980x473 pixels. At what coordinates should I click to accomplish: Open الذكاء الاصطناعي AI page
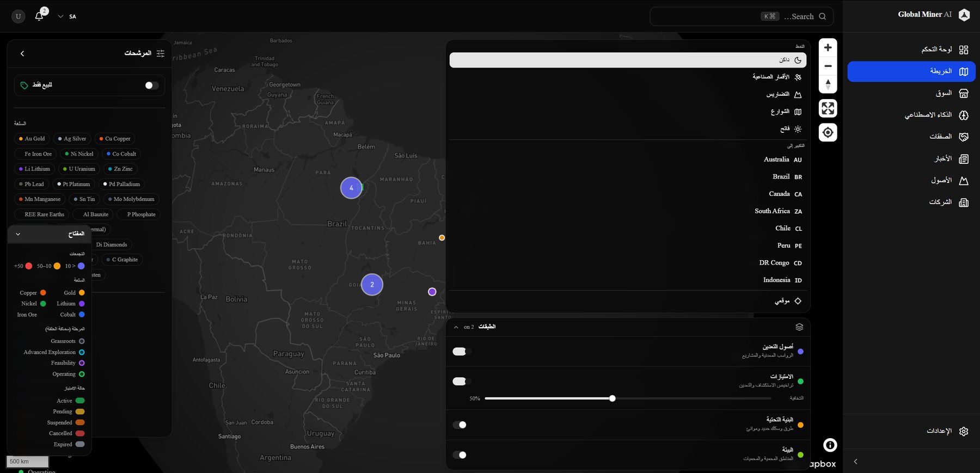click(x=911, y=115)
